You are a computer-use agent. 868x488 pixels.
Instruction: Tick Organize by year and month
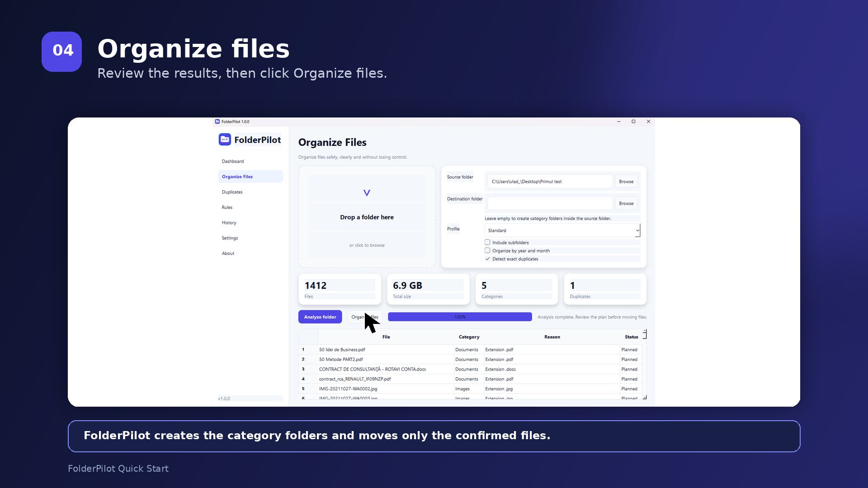tap(487, 251)
